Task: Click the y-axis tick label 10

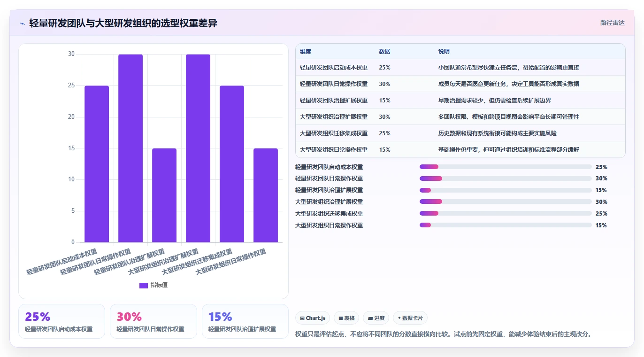Action: [71, 179]
